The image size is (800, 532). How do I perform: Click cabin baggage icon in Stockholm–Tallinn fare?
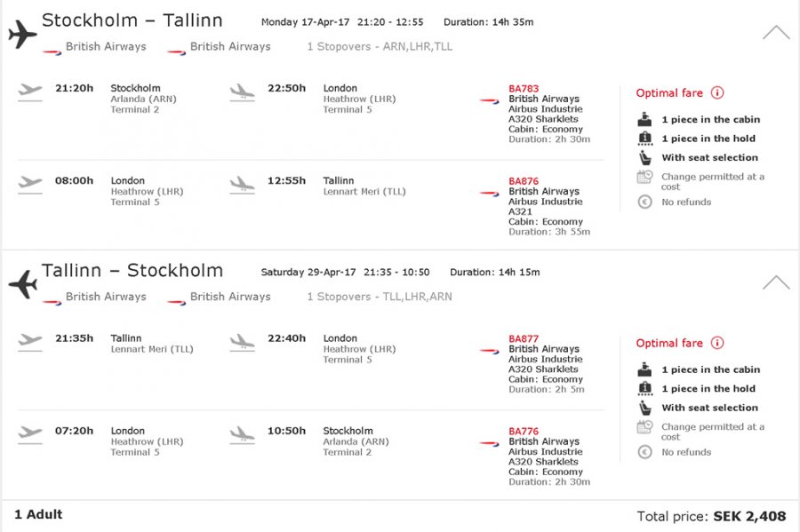pyautogui.click(x=644, y=120)
